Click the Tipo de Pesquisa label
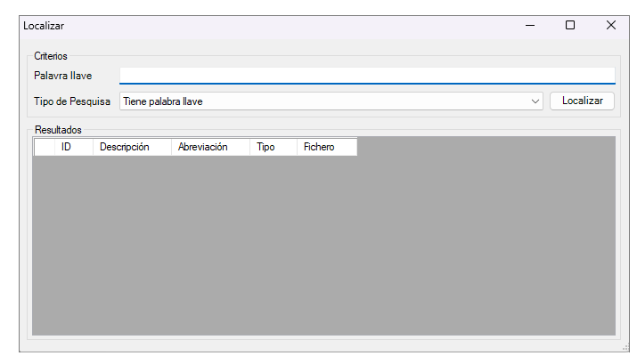The height and width of the screenshot is (364, 637). coord(72,101)
